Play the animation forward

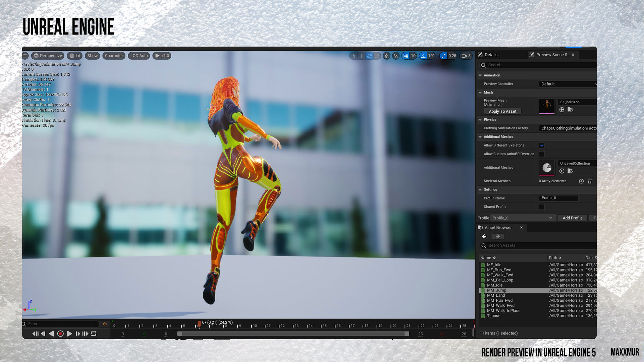point(69,334)
